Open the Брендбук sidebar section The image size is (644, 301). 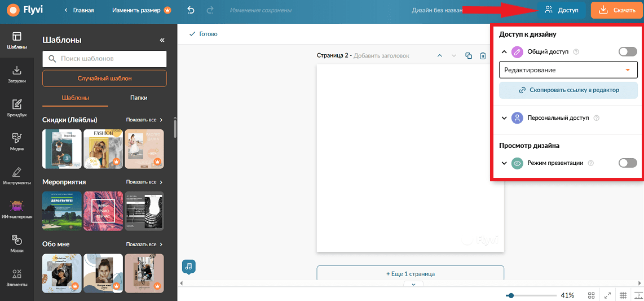(17, 108)
